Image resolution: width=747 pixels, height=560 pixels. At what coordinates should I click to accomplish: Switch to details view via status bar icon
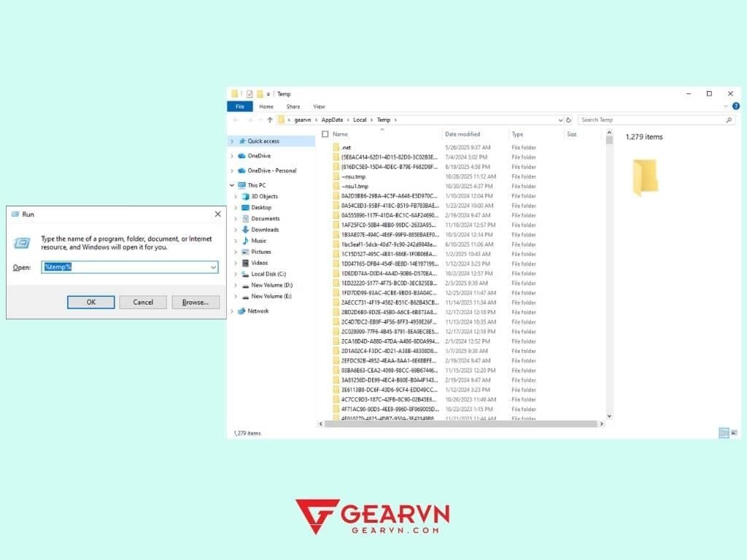pos(723,432)
